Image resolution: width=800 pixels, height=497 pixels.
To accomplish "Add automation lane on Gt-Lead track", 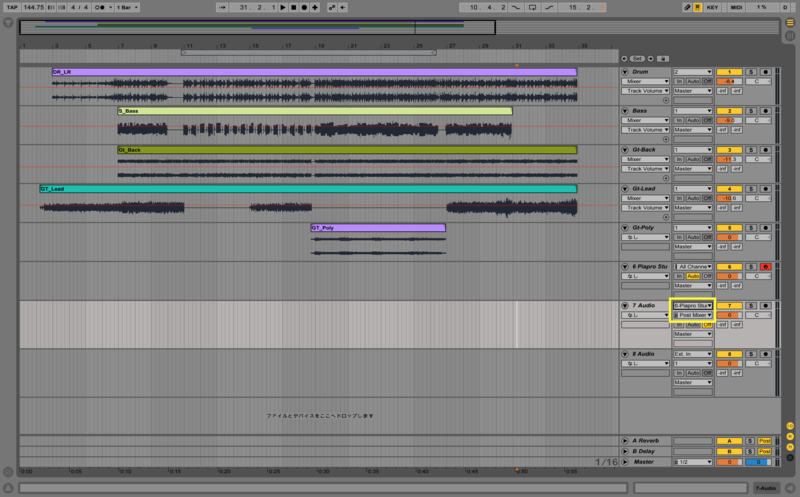I will point(666,217).
